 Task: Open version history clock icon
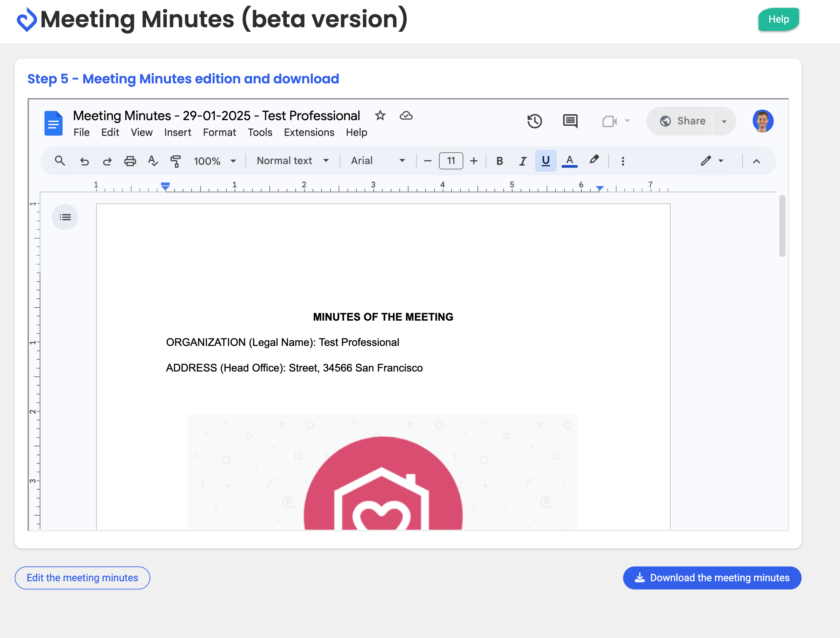(x=534, y=121)
